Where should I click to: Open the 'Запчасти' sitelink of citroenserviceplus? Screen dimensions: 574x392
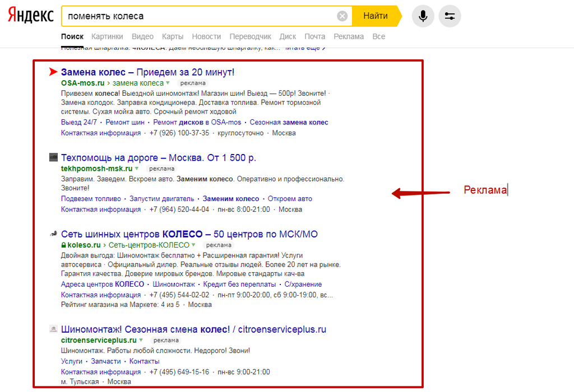(106, 361)
